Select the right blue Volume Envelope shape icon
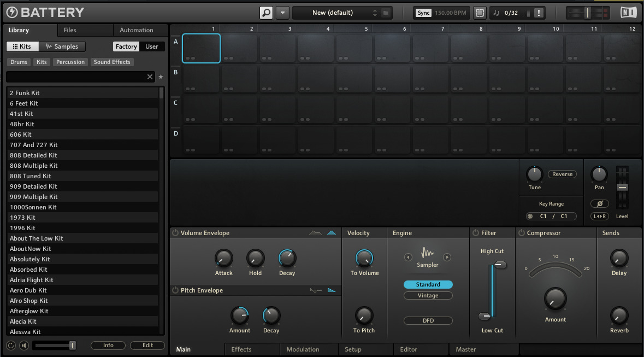The height and width of the screenshot is (357, 644). click(332, 233)
